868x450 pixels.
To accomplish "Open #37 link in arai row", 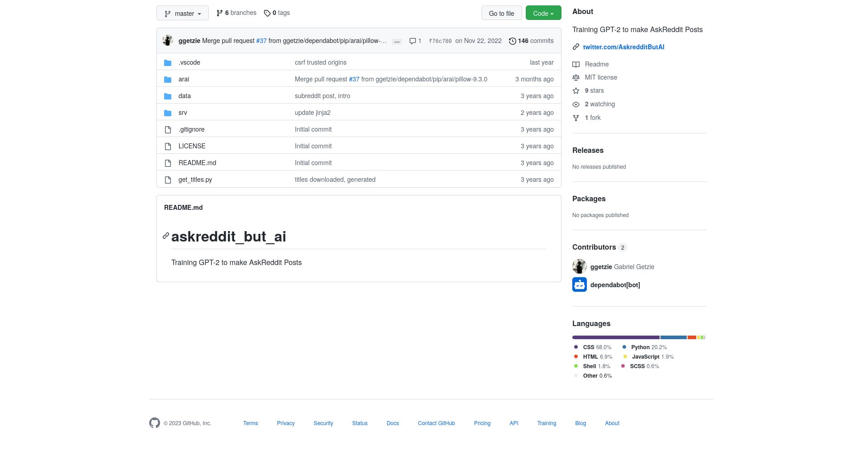I will click(354, 79).
